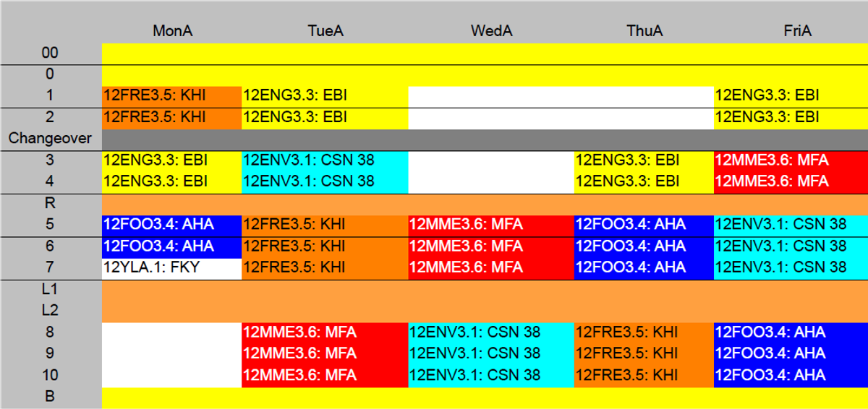The image size is (868, 409).
Task: Select Wednesday period 5 12MME3.6: MFA cell
Action: click(491, 225)
